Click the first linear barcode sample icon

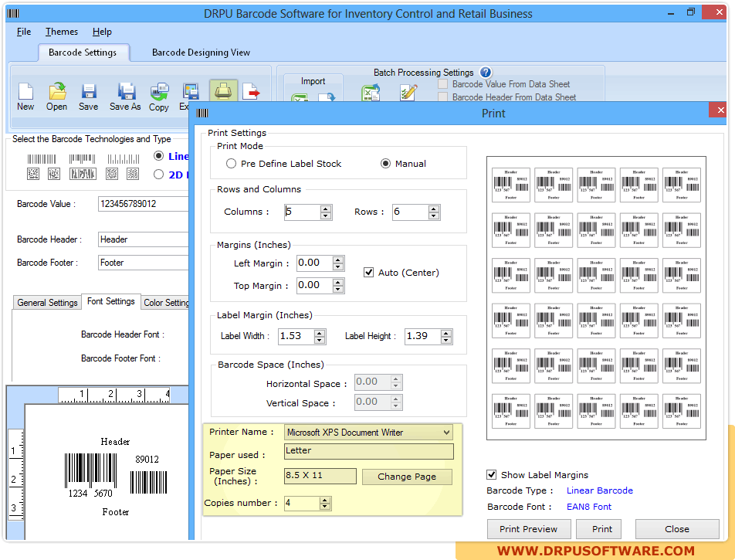41,159
